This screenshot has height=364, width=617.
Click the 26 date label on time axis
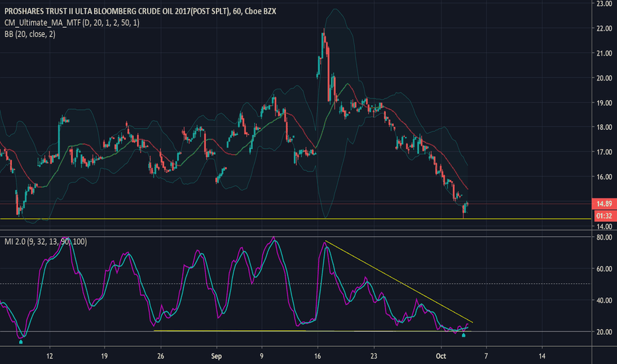pyautogui.click(x=161, y=356)
